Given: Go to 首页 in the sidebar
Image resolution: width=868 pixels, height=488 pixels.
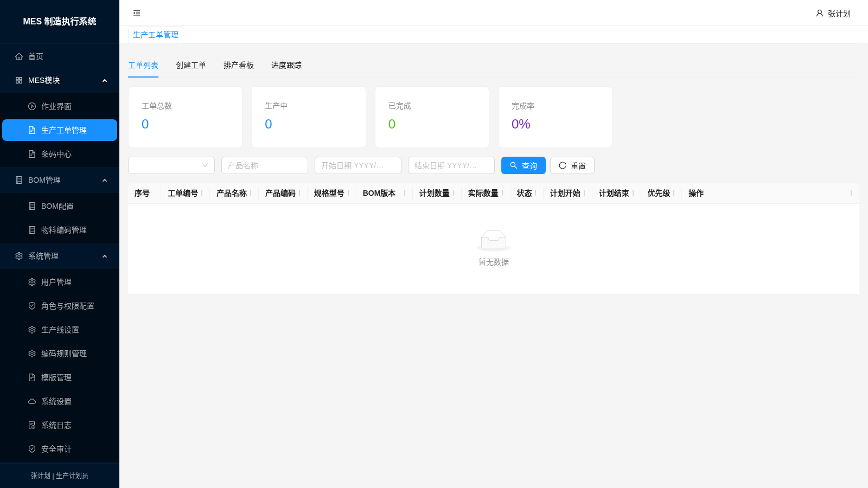Looking at the screenshot, I should tap(60, 56).
